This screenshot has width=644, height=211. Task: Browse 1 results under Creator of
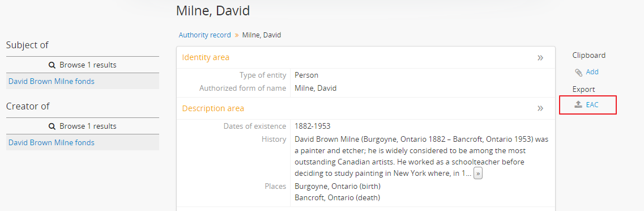pyautogui.click(x=83, y=126)
